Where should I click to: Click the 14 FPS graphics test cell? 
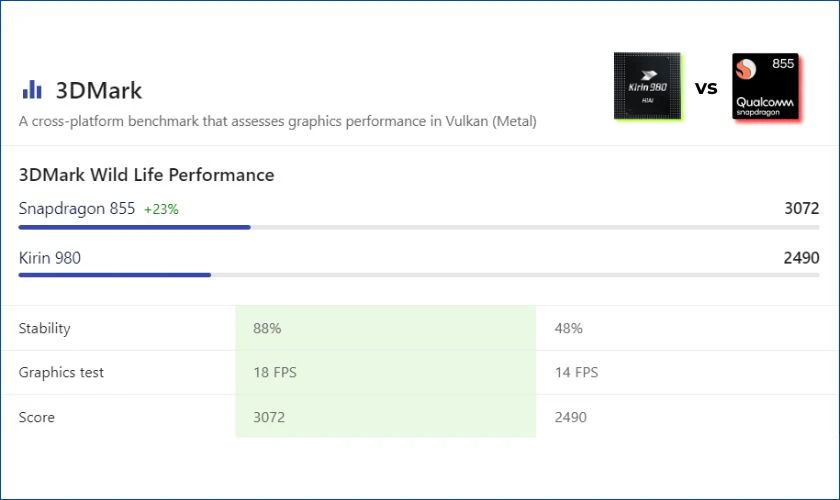coord(576,372)
